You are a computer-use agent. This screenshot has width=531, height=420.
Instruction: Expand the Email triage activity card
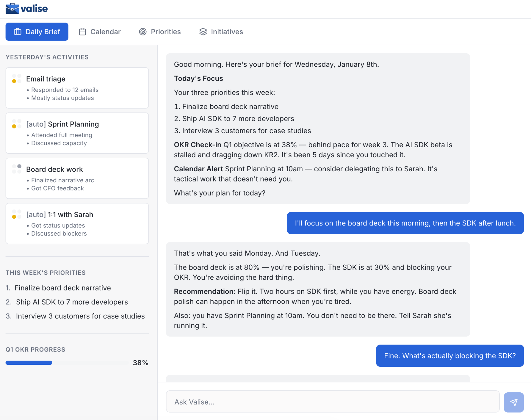tap(77, 88)
